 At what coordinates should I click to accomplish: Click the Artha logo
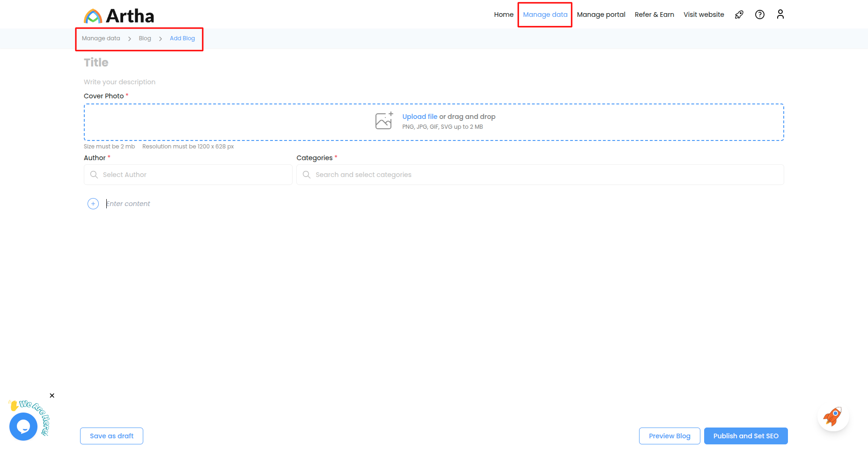(x=119, y=16)
